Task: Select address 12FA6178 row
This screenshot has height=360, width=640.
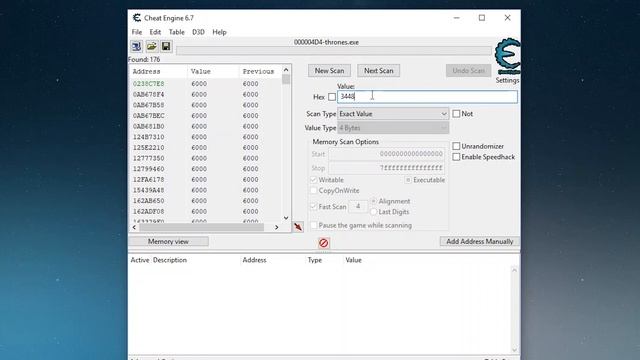Action: 205,179
